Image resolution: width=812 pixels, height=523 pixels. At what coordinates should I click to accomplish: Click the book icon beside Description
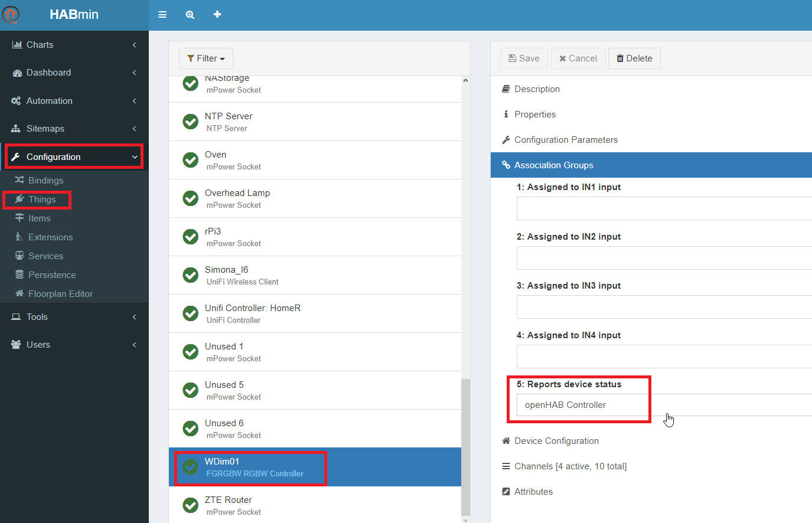(x=506, y=89)
